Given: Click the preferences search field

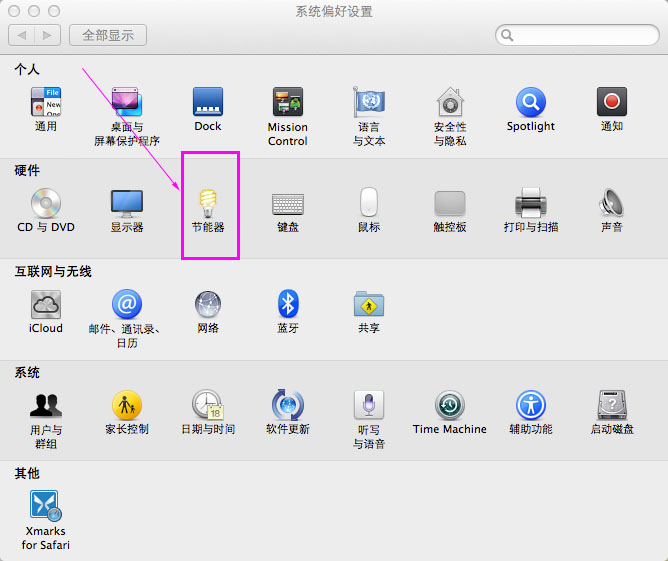Looking at the screenshot, I should [577, 35].
